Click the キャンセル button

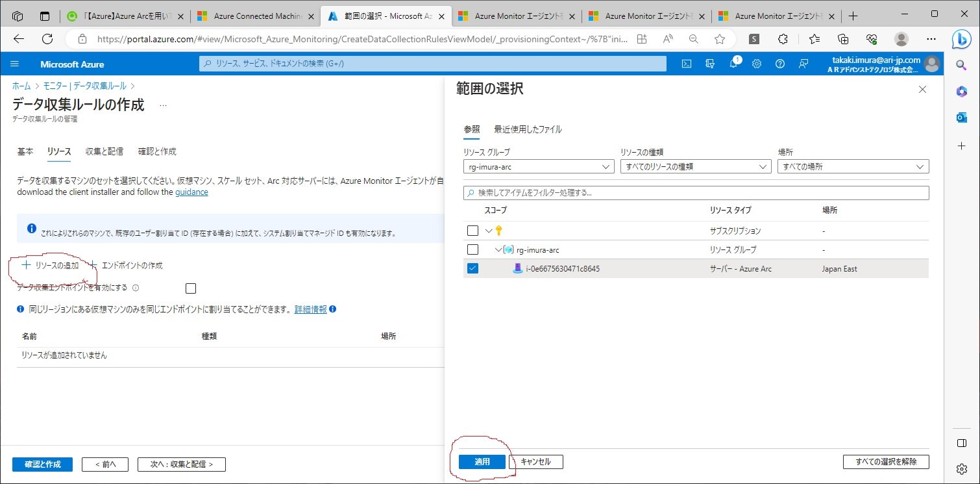pos(536,462)
